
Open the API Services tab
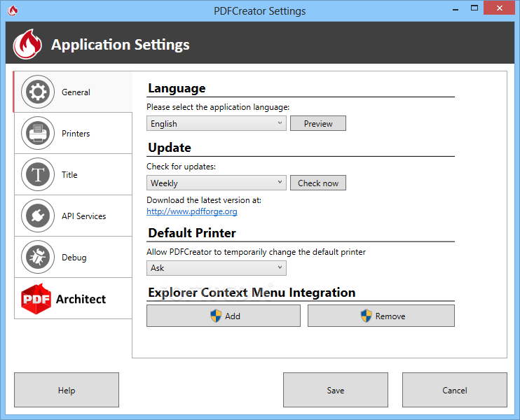point(73,216)
